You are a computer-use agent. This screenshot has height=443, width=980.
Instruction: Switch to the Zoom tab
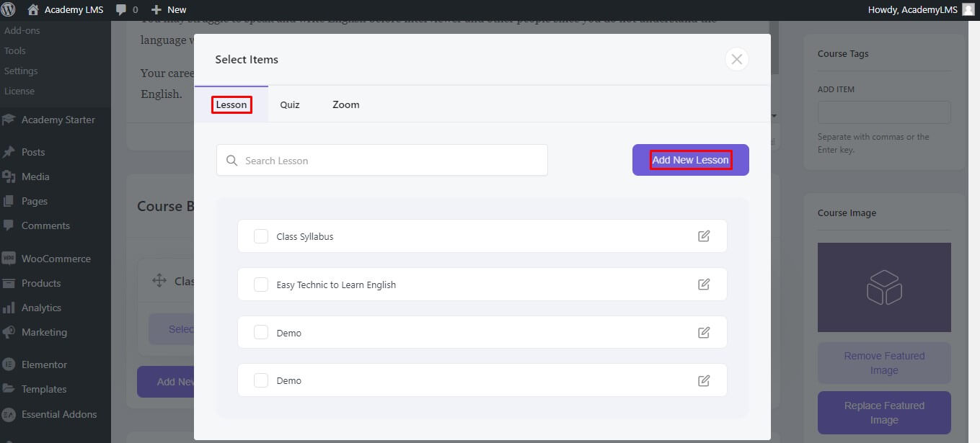(345, 104)
